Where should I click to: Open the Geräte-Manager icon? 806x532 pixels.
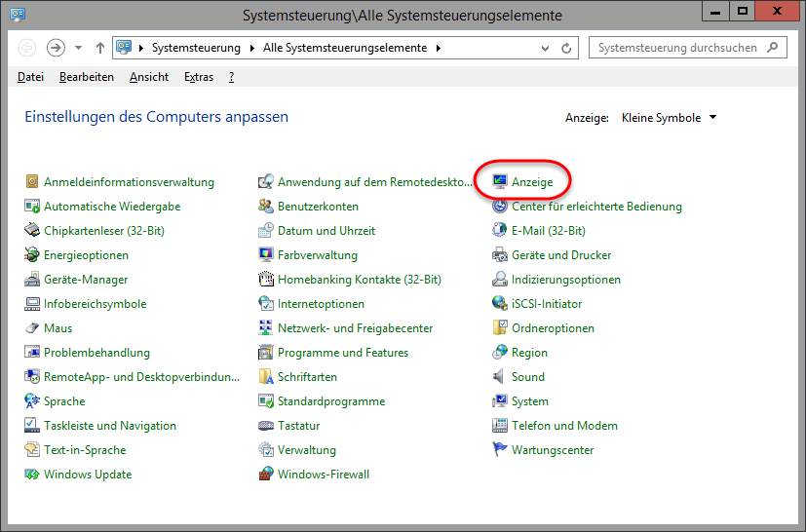click(32, 279)
